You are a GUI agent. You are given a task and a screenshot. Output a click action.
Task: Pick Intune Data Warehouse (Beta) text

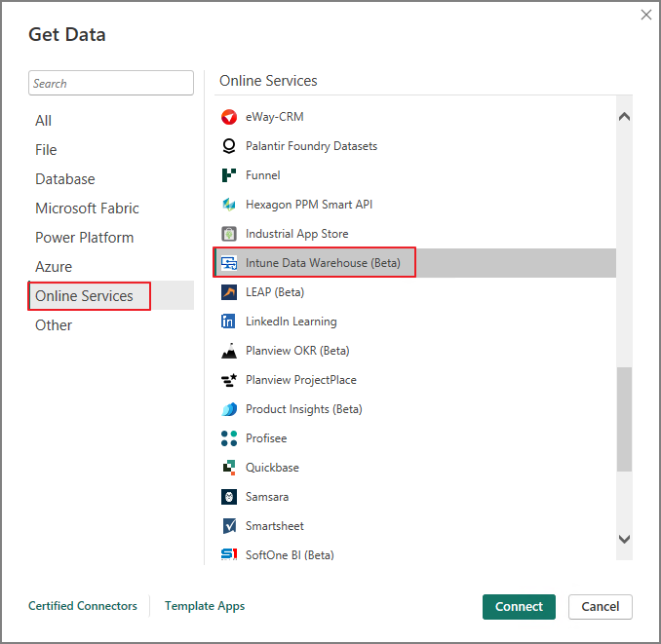tap(324, 263)
